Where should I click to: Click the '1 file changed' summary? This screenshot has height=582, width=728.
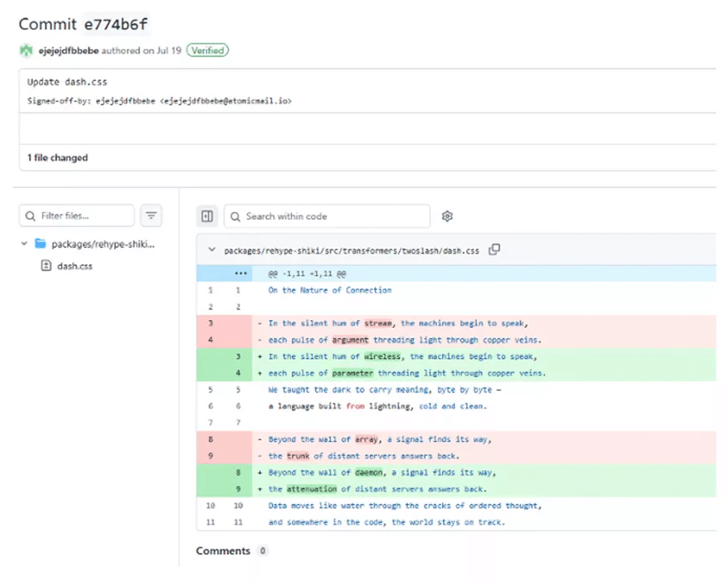(x=58, y=158)
